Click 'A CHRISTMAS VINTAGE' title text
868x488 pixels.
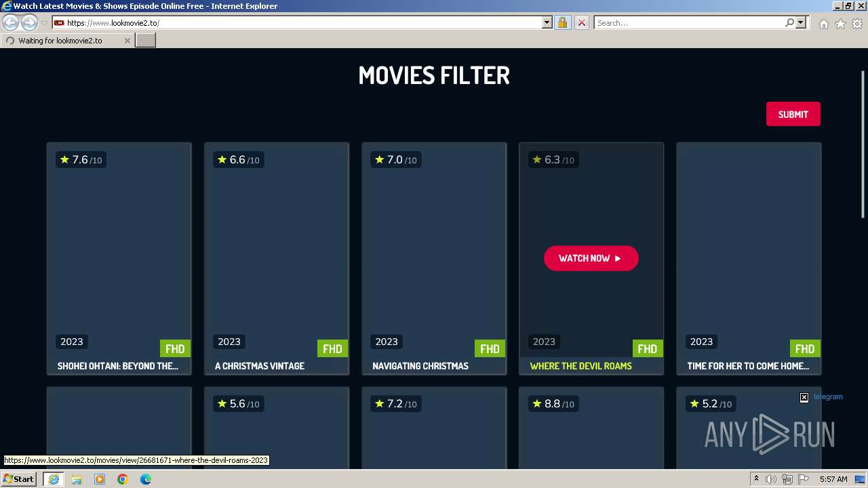[260, 366]
